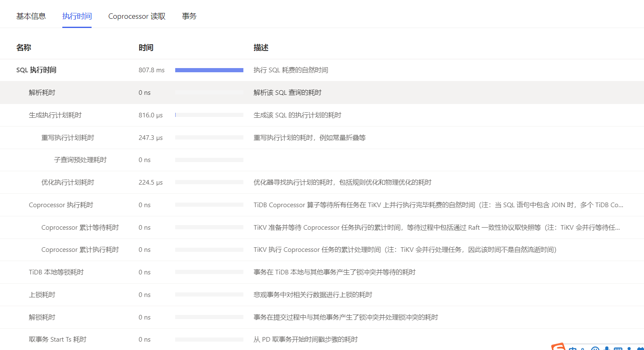This screenshot has height=350, width=644.
Task: Click description 重写执行计划的耗时，例如常量折叠等
Action: [310, 137]
